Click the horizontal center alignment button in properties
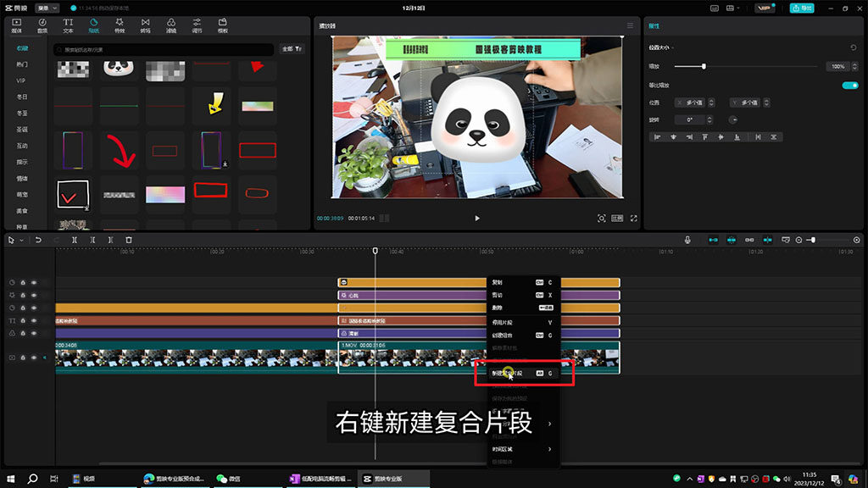 click(x=673, y=136)
